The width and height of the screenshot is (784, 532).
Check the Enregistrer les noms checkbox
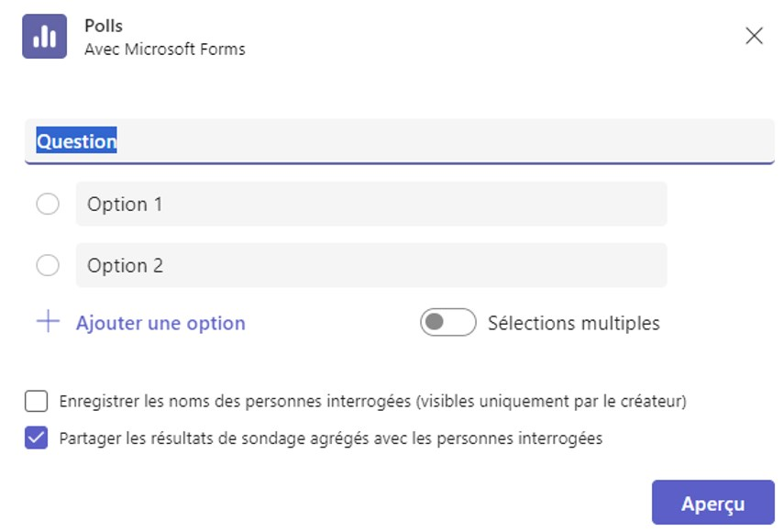[37, 401]
